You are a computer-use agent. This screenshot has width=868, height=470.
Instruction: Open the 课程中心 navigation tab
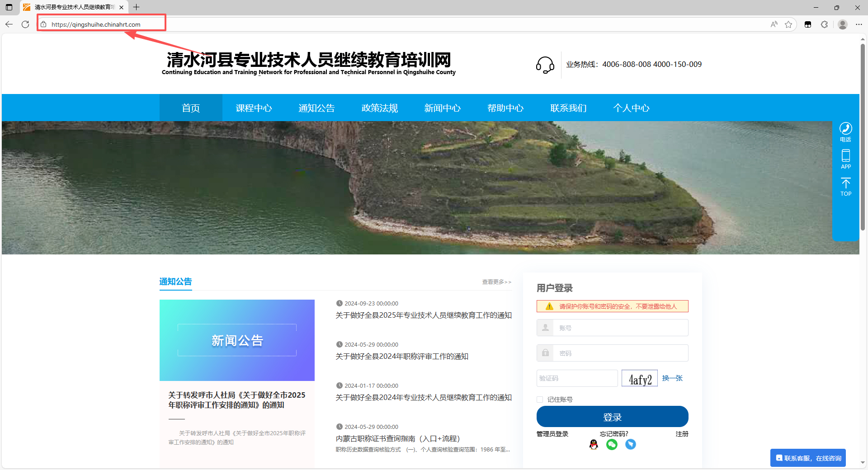(x=254, y=108)
